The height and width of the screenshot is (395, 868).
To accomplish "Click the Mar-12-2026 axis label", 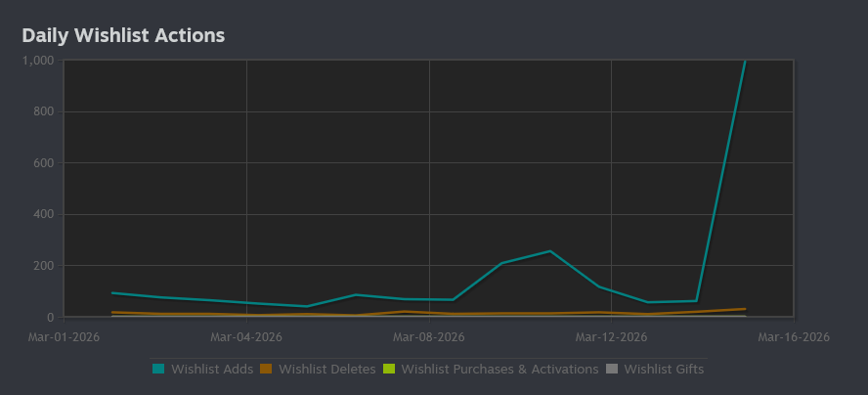I will pyautogui.click(x=611, y=337).
